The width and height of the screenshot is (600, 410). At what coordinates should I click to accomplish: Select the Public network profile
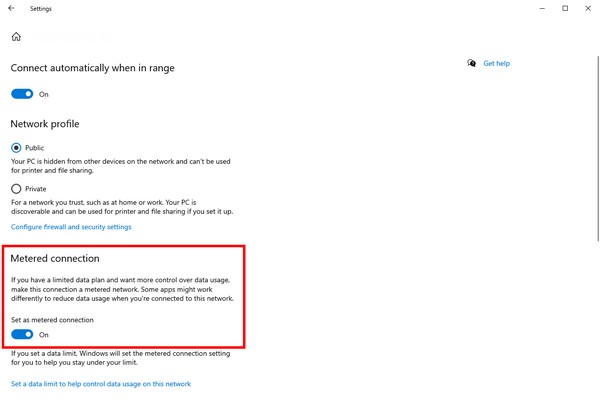[x=16, y=148]
